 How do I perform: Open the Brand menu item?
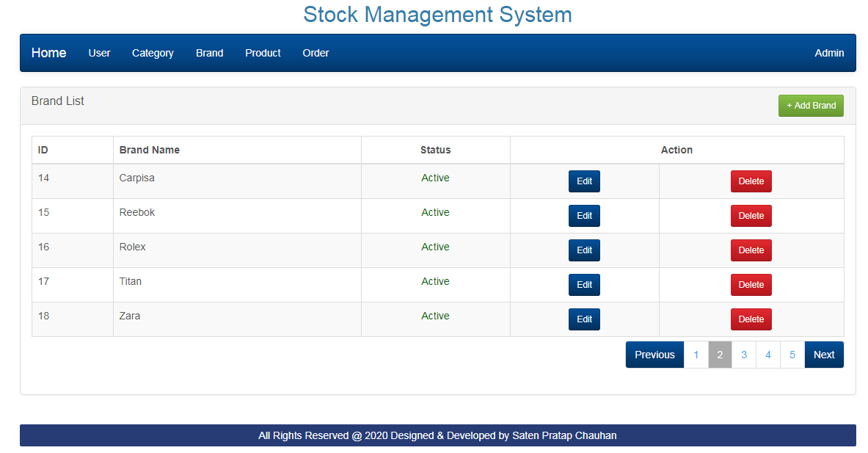[209, 53]
